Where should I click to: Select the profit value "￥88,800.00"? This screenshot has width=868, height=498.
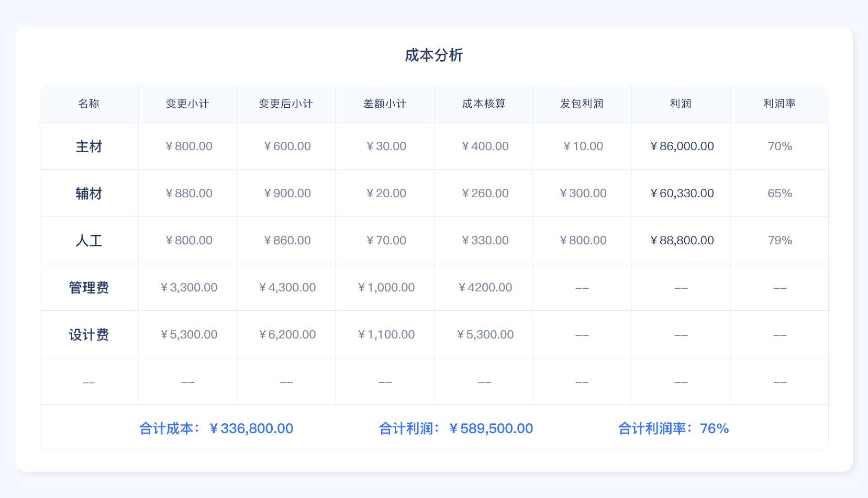[681, 241]
